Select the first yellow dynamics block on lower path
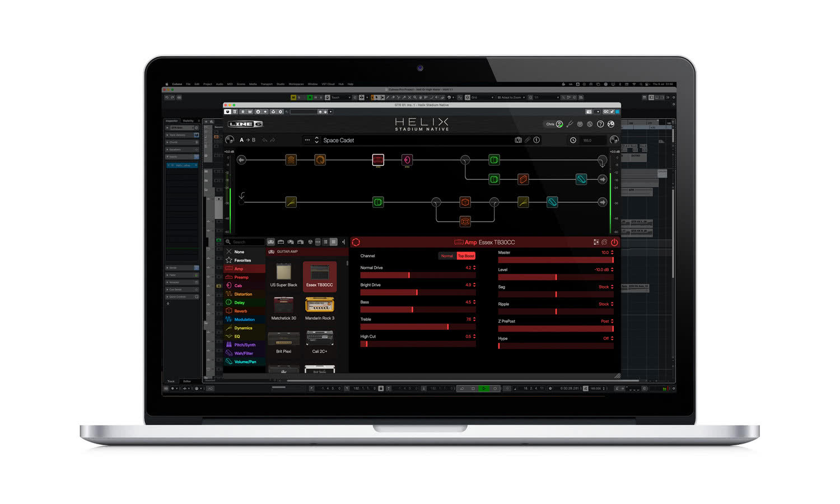840x504 pixels. [291, 202]
